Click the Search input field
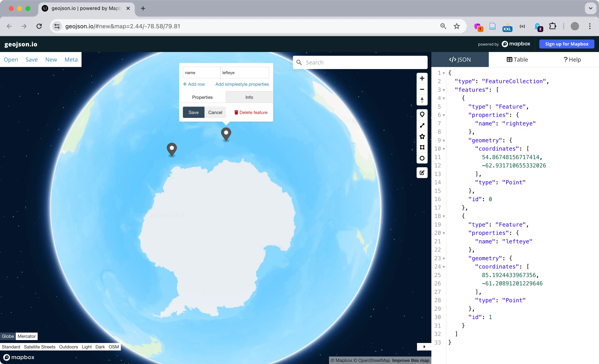599x364 pixels. (360, 62)
